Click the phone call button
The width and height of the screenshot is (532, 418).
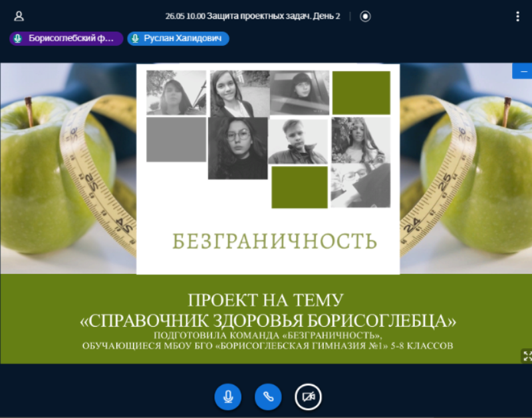click(268, 397)
